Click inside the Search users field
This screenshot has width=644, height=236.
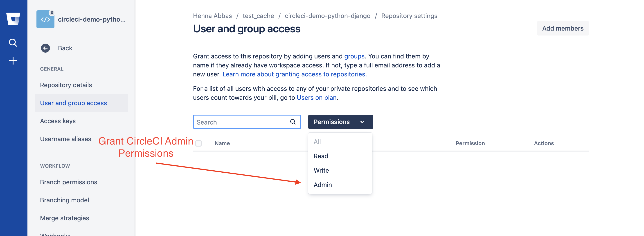point(241,122)
